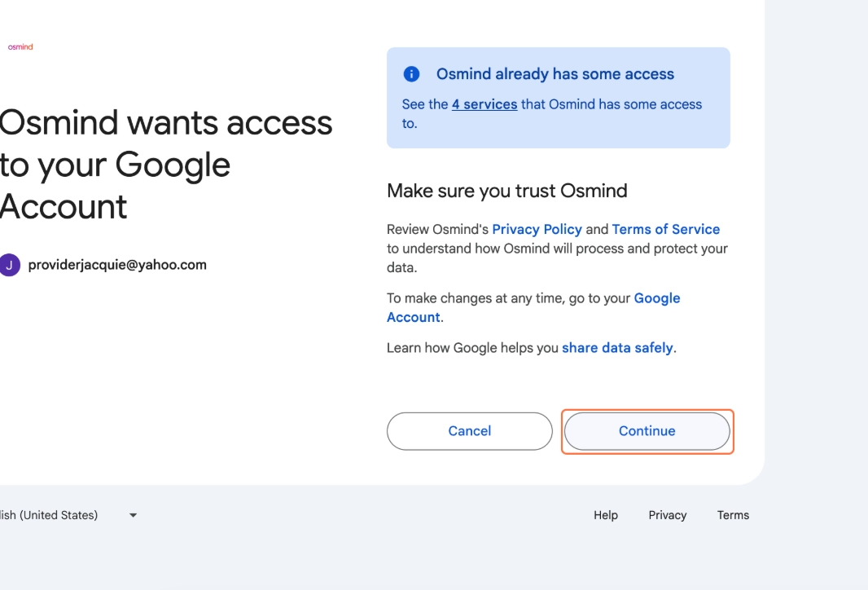Open Help in the footer
The image size is (868, 590).
(606, 515)
